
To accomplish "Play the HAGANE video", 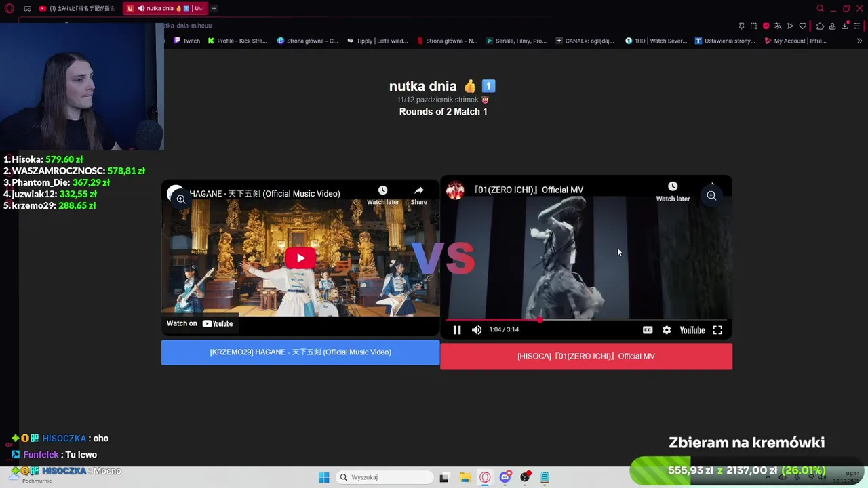I will (300, 258).
